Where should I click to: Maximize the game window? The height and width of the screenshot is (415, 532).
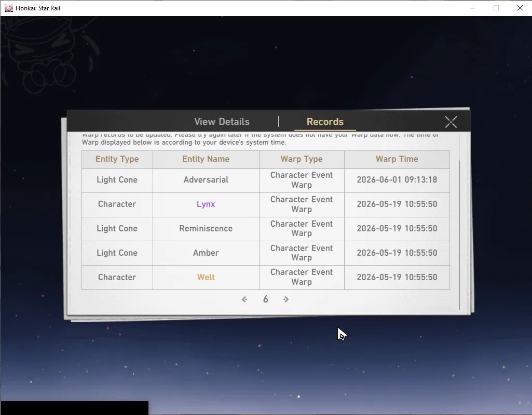coord(496,8)
